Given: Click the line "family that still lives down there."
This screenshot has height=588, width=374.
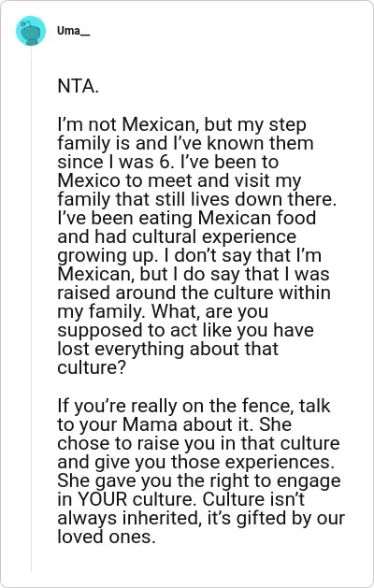Looking at the screenshot, I should (197, 200).
